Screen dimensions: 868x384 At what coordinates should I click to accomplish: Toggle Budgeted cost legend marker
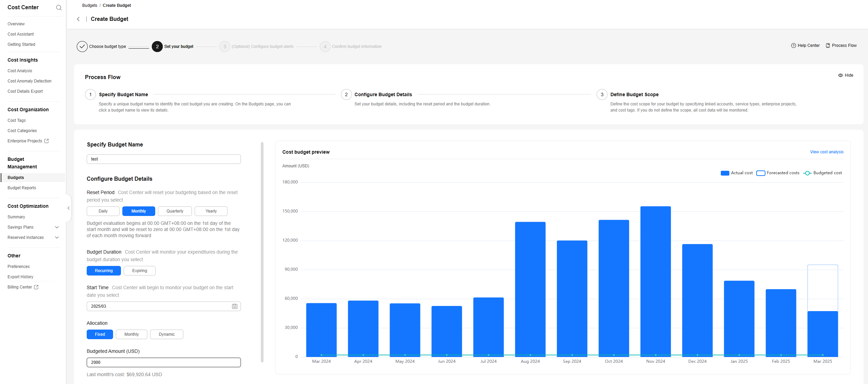[807, 173]
